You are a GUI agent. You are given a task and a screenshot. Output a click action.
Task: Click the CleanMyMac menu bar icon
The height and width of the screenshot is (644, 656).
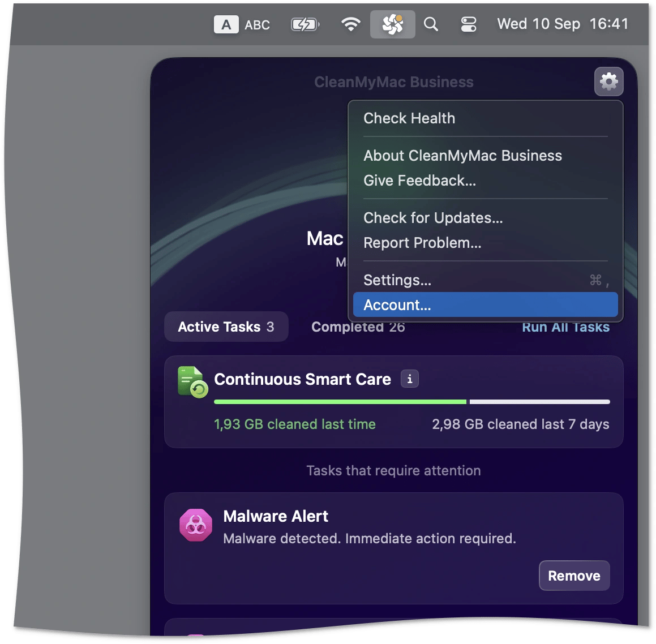click(x=392, y=24)
